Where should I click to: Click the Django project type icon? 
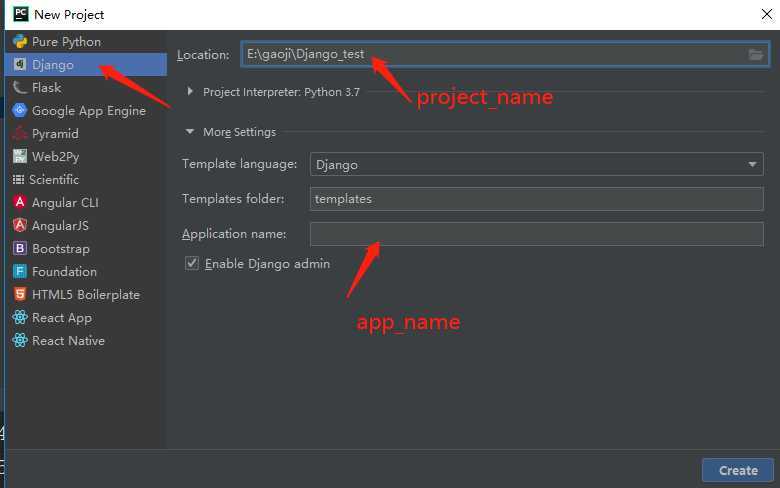click(20, 64)
